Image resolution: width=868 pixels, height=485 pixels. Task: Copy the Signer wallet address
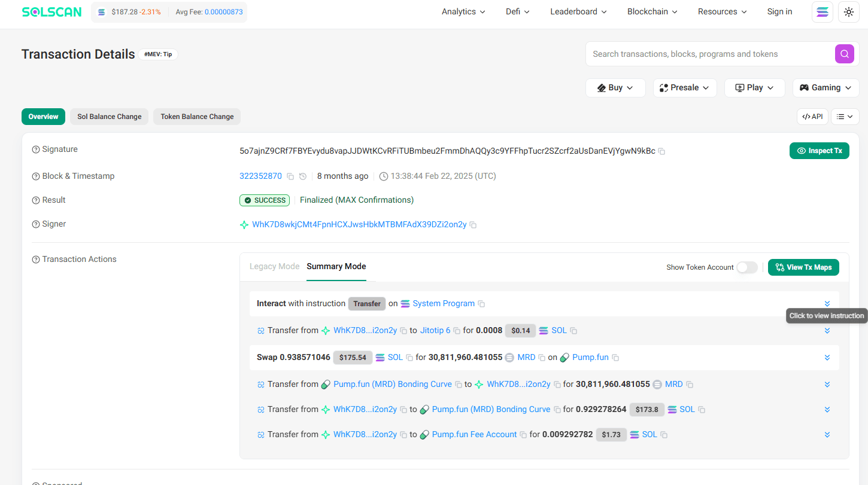pyautogui.click(x=473, y=224)
